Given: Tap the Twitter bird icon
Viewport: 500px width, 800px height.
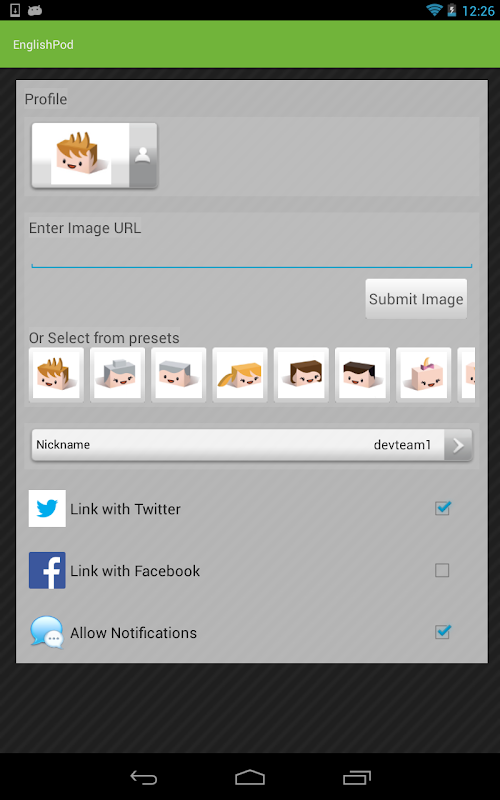Looking at the screenshot, I should click(47, 508).
